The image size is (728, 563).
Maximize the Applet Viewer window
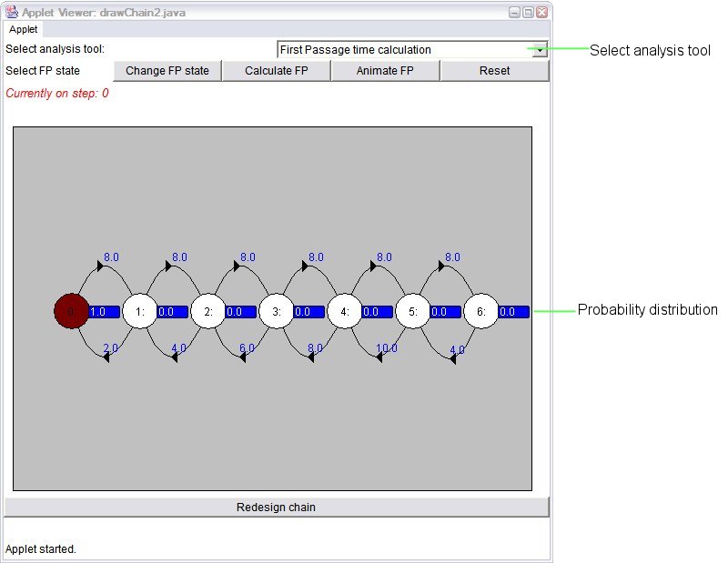click(528, 13)
